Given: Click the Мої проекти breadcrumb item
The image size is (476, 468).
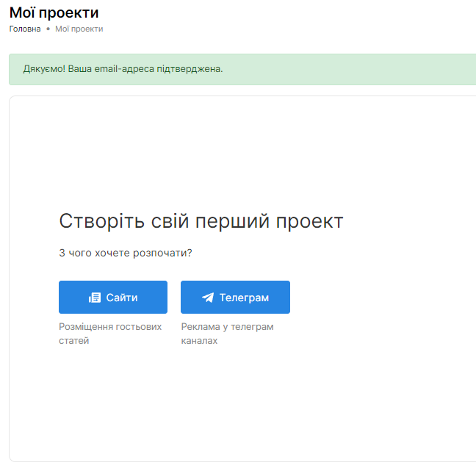Looking at the screenshot, I should tap(79, 29).
